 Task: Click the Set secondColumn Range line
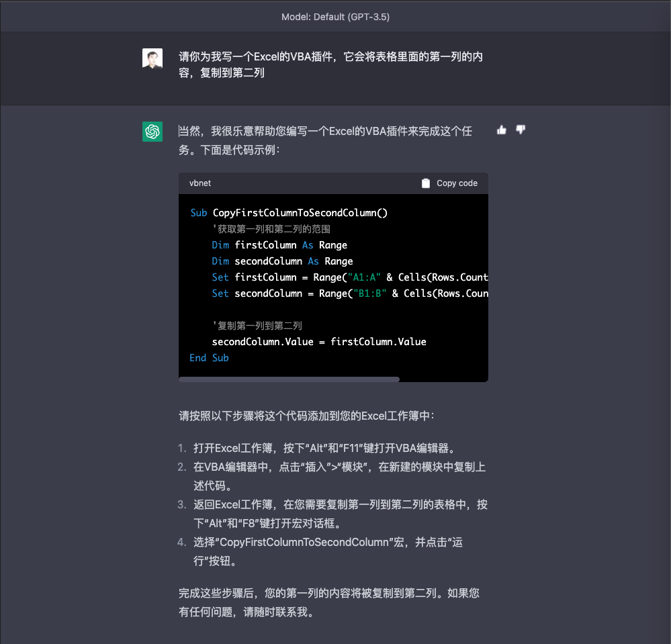(350, 293)
